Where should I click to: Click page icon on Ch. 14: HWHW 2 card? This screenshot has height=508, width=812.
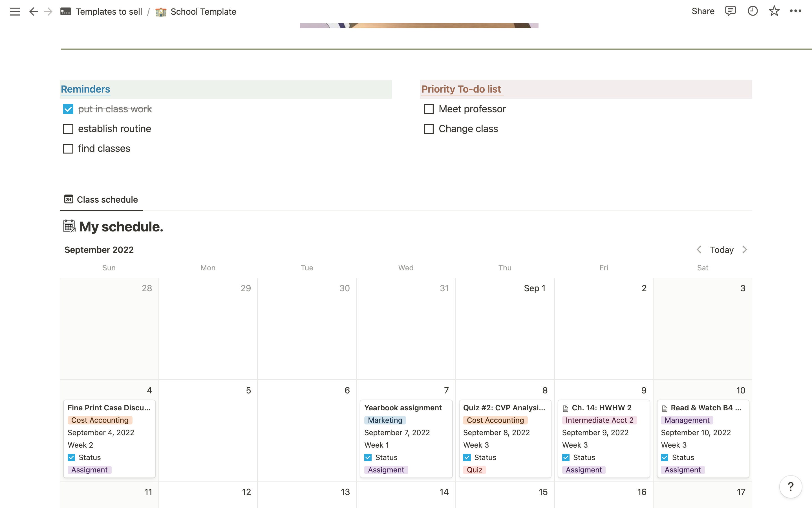566,408
